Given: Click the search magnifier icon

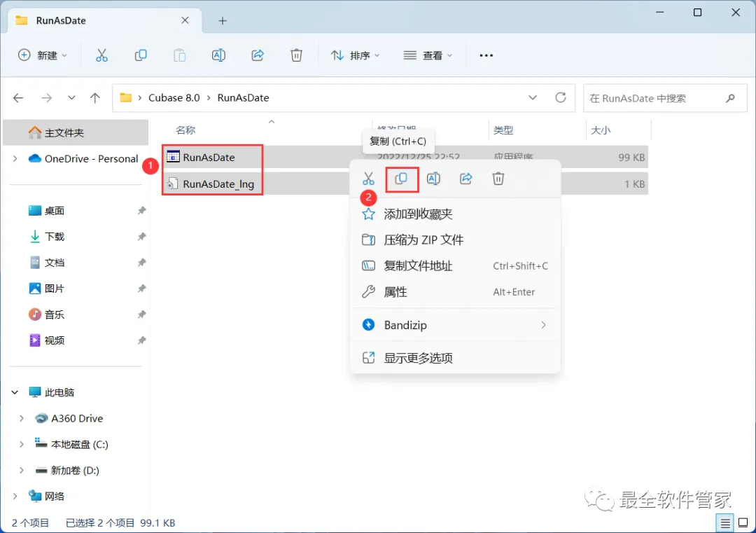Looking at the screenshot, I should tap(730, 98).
